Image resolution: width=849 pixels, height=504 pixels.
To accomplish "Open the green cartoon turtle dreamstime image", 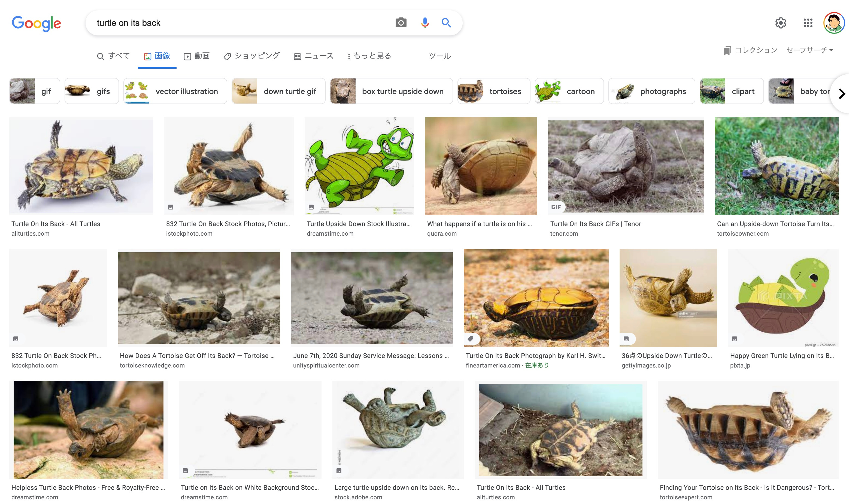I will coord(359,166).
